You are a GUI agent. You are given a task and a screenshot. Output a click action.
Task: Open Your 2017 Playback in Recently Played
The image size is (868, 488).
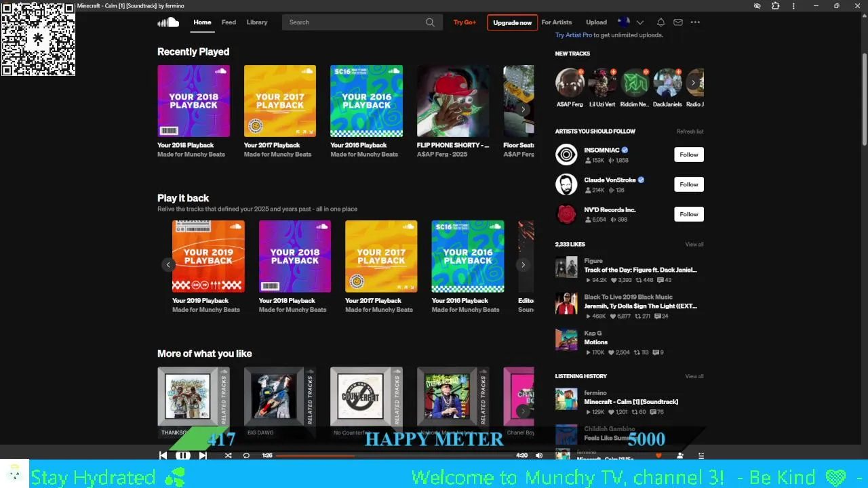[x=280, y=101]
